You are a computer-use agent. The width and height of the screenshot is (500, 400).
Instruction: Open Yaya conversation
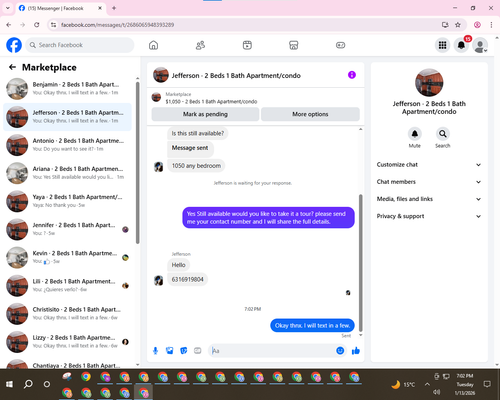(x=67, y=201)
